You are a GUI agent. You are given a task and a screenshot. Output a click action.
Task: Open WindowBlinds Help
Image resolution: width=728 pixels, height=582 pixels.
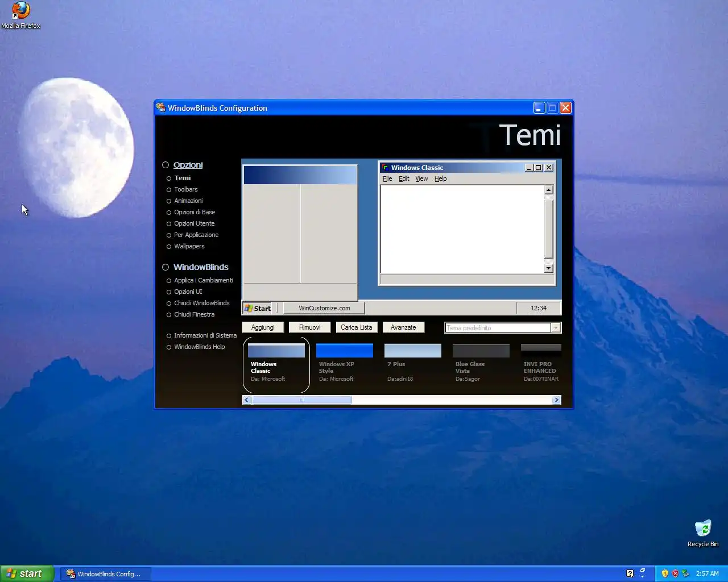[x=200, y=347]
